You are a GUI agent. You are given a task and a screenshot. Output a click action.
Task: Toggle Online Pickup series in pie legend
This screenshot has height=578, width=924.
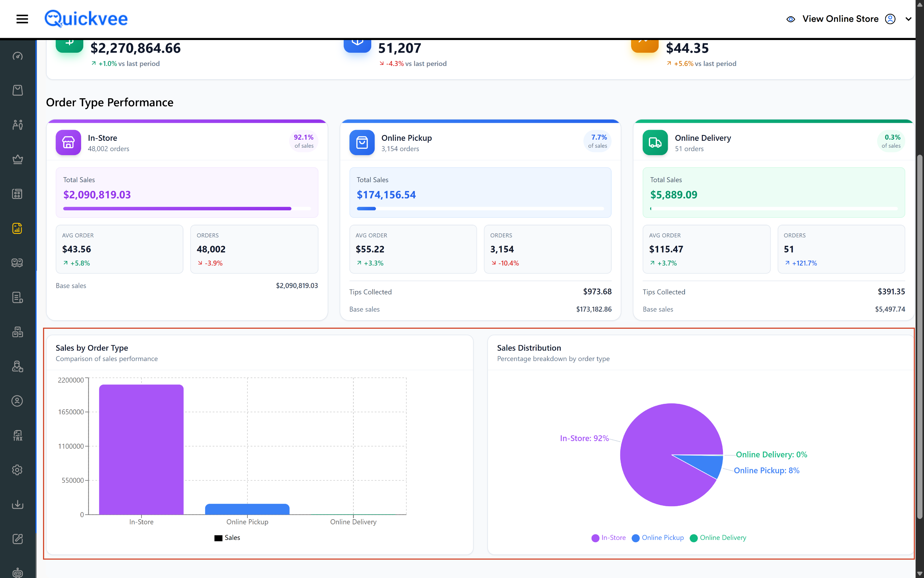[x=658, y=537]
